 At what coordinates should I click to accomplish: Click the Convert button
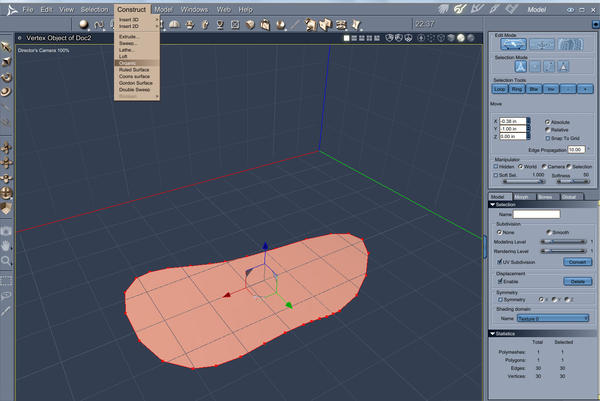coord(578,262)
